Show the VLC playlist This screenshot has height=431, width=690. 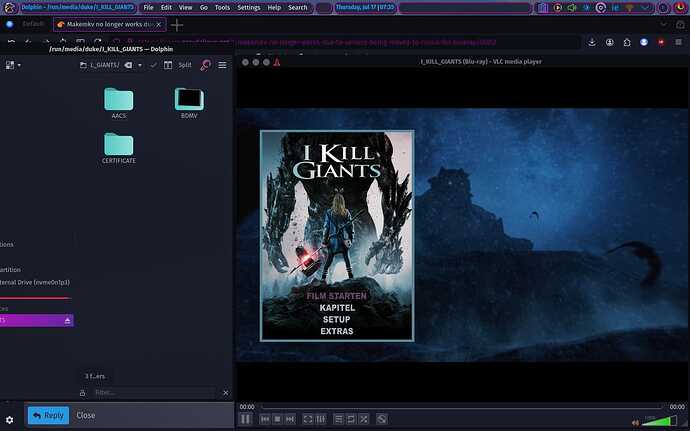pyautogui.click(x=339, y=420)
